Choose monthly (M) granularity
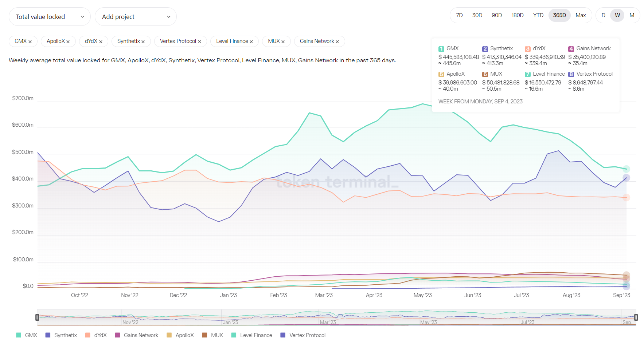644x344 pixels. click(632, 15)
